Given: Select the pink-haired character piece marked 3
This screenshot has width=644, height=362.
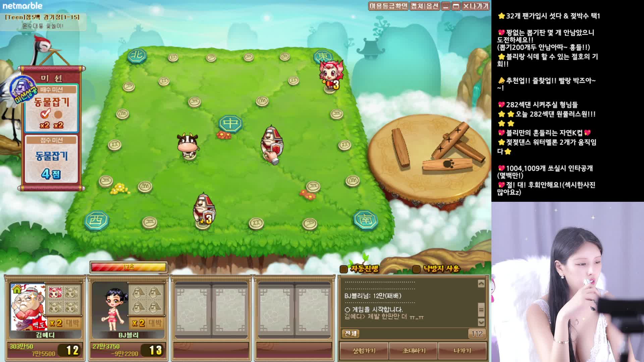Looking at the screenshot, I should point(331,75).
